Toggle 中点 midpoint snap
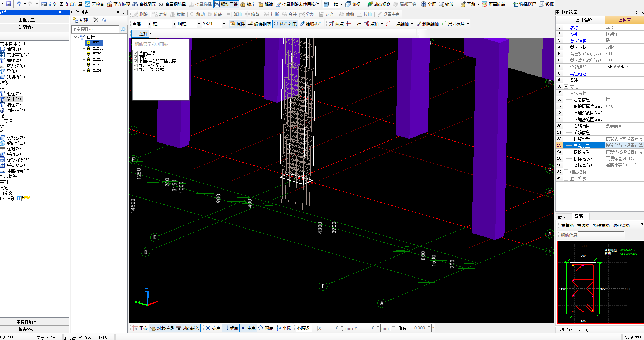Image resolution: width=644 pixels, height=340 pixels. pos(248,328)
